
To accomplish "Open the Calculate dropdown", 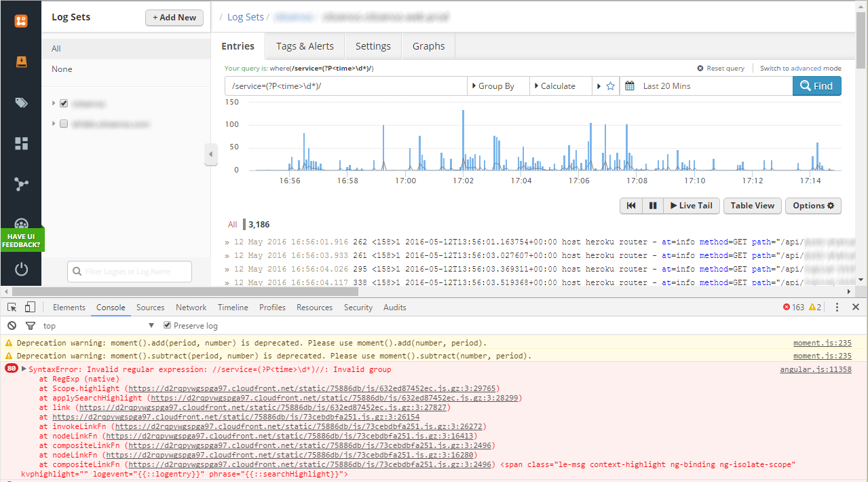I will (560, 86).
